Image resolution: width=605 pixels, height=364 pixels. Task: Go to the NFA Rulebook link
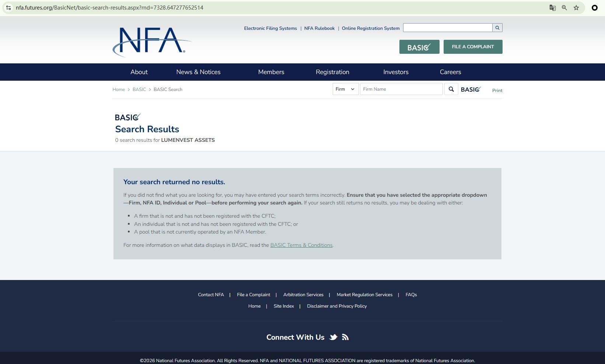(319, 28)
